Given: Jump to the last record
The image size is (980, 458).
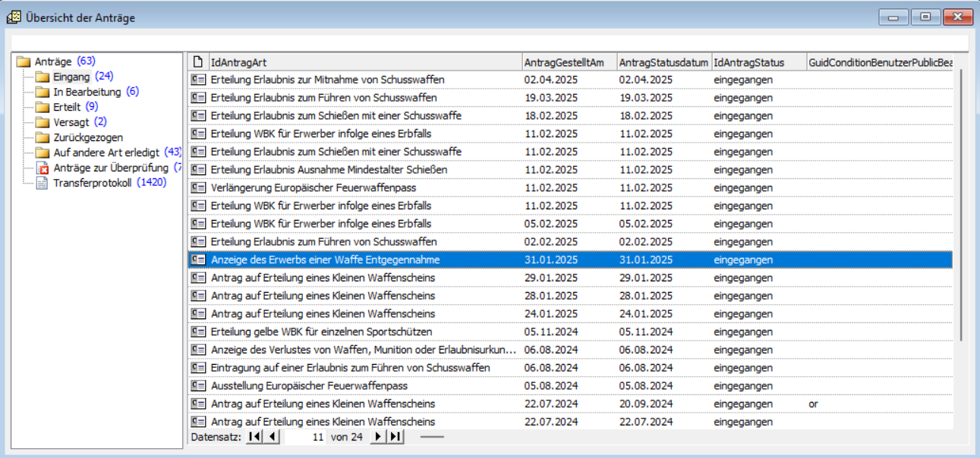Looking at the screenshot, I should coord(395,437).
